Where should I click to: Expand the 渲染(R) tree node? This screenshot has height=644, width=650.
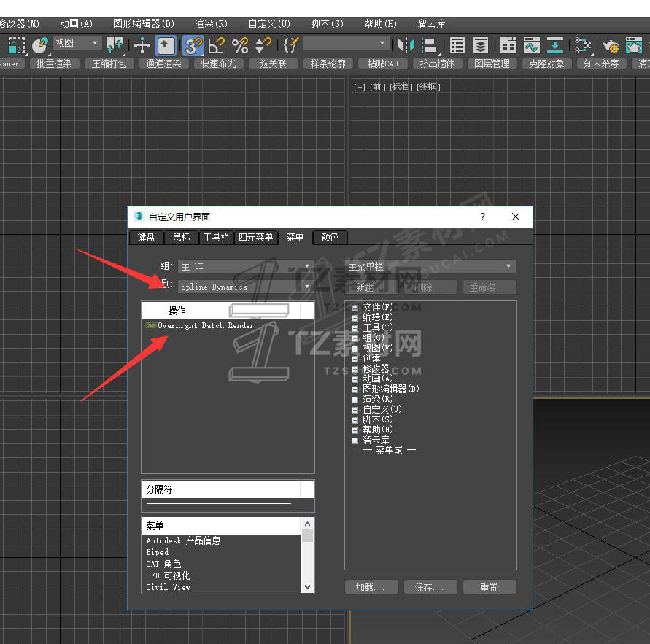point(355,400)
